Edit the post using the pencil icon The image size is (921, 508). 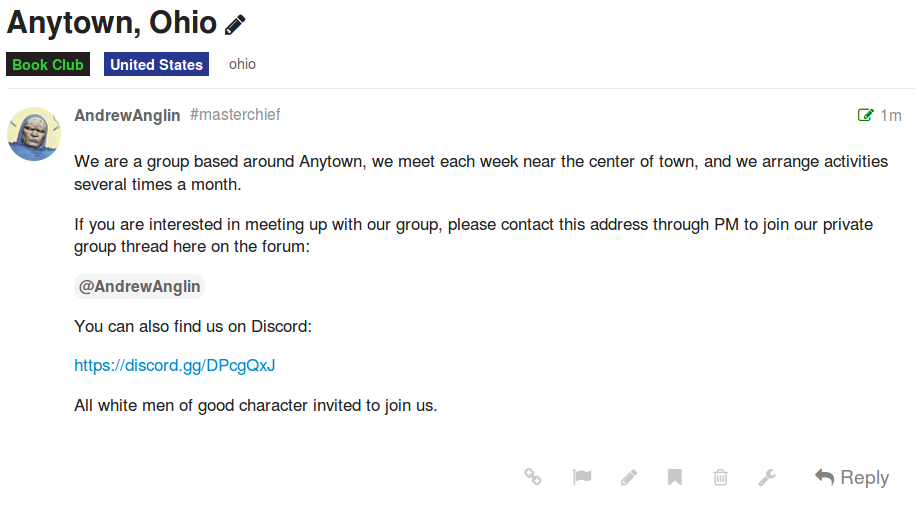pyautogui.click(x=629, y=478)
